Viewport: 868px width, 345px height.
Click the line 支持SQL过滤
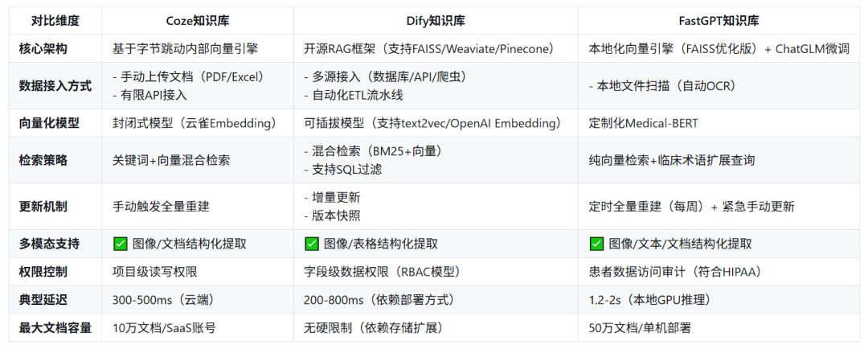(342, 170)
